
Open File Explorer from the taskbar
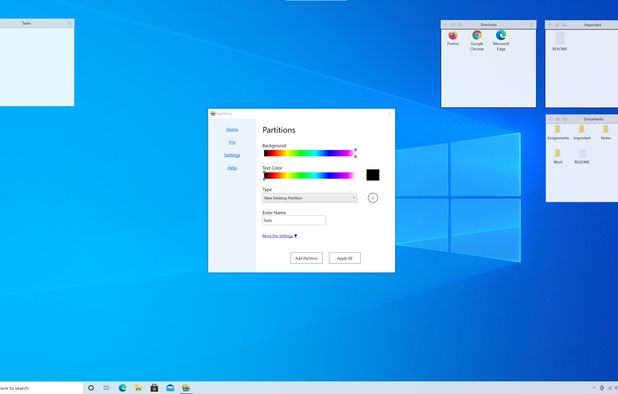[x=138, y=388]
